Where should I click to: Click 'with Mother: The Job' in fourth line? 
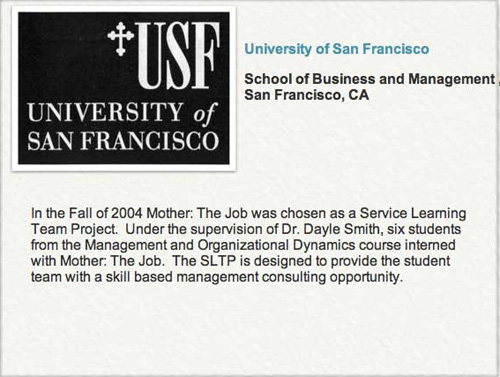tap(97, 261)
